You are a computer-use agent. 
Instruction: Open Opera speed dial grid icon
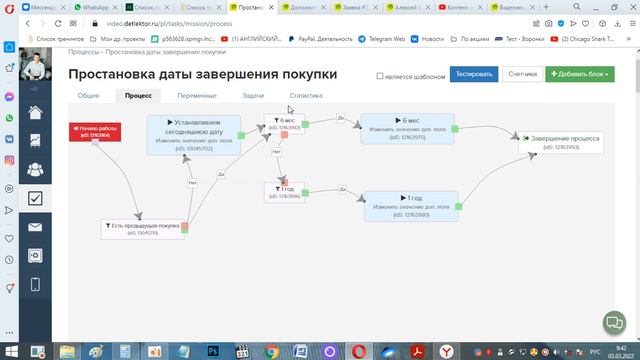tap(73, 24)
